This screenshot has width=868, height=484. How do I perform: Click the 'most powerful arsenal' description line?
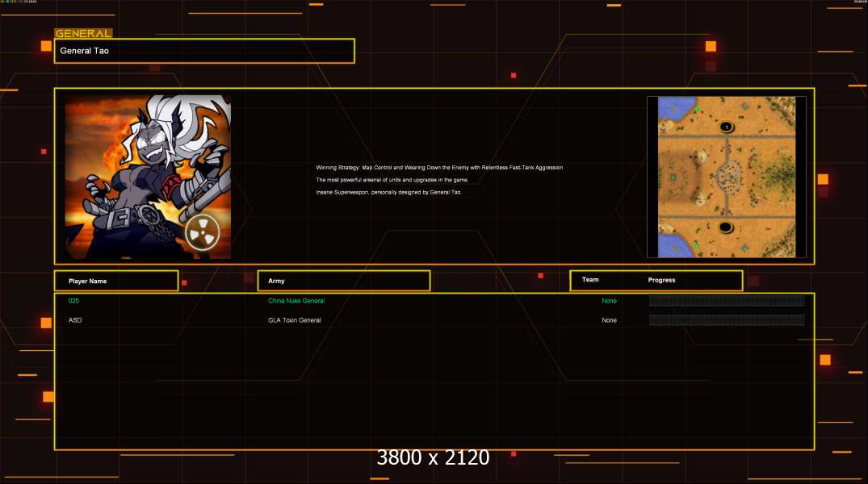(x=392, y=180)
